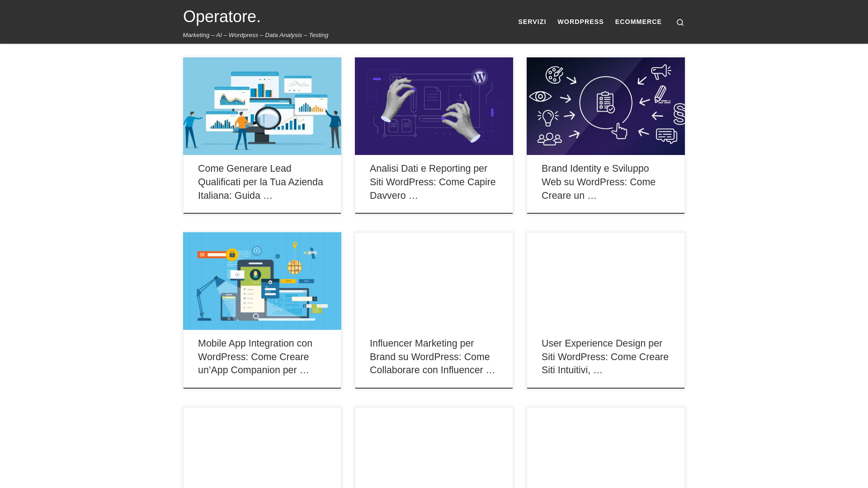Open the SERVIZI menu item
This screenshot has height=488, width=868.
(532, 22)
